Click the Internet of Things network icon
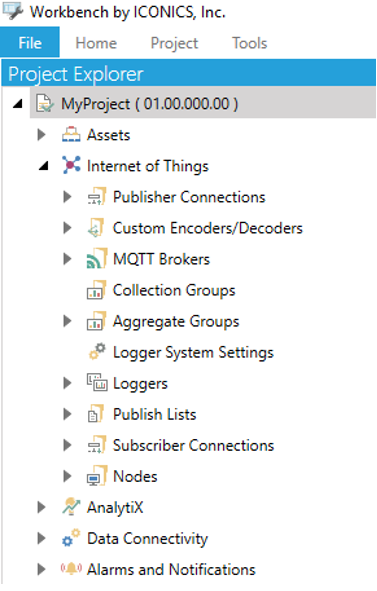The height and width of the screenshot is (591, 377). (x=71, y=165)
